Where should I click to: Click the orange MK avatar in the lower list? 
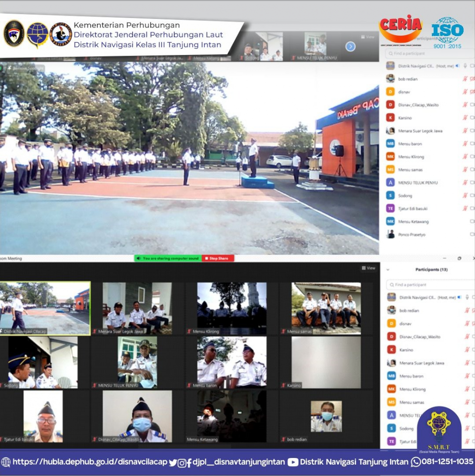pos(391,389)
